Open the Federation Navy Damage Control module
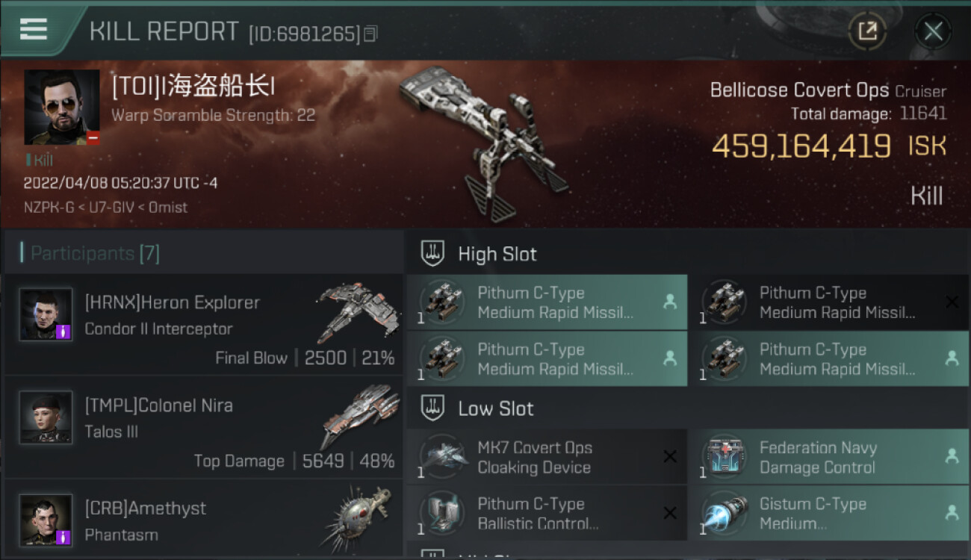 (828, 457)
